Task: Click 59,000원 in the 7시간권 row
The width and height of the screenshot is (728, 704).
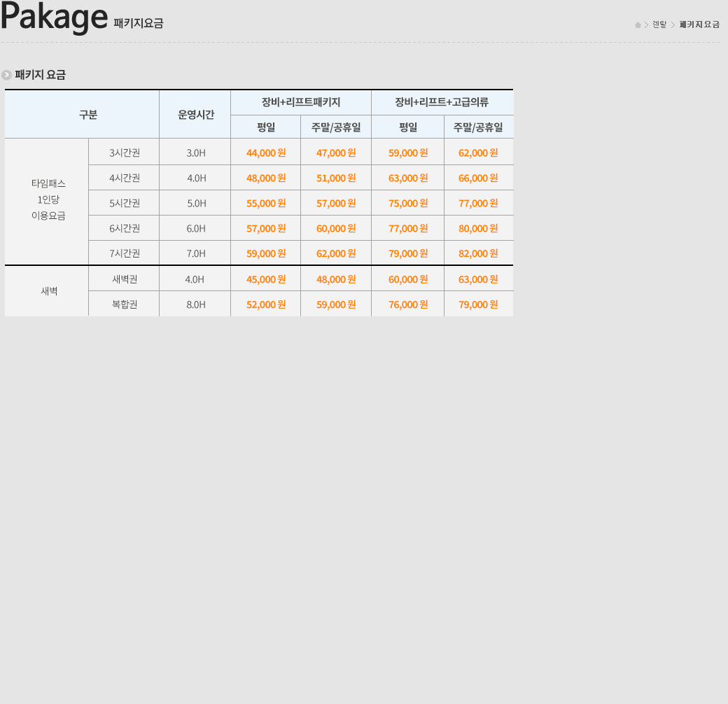Action: 265,253
